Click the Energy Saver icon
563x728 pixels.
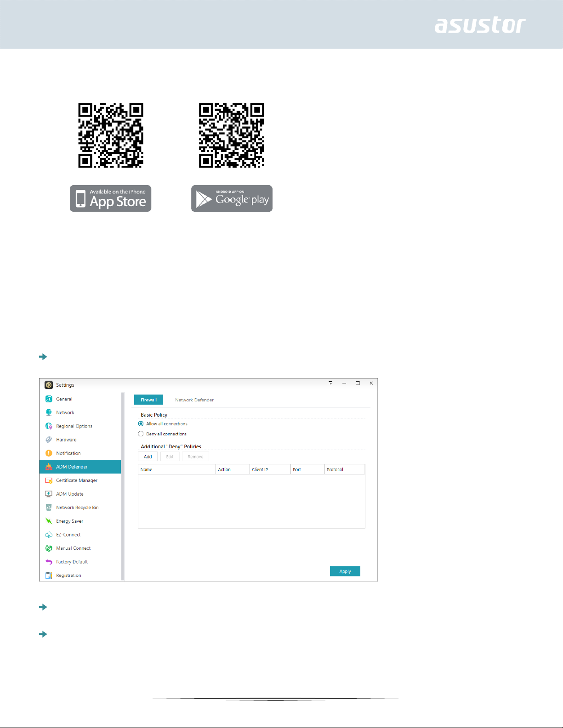(x=49, y=521)
